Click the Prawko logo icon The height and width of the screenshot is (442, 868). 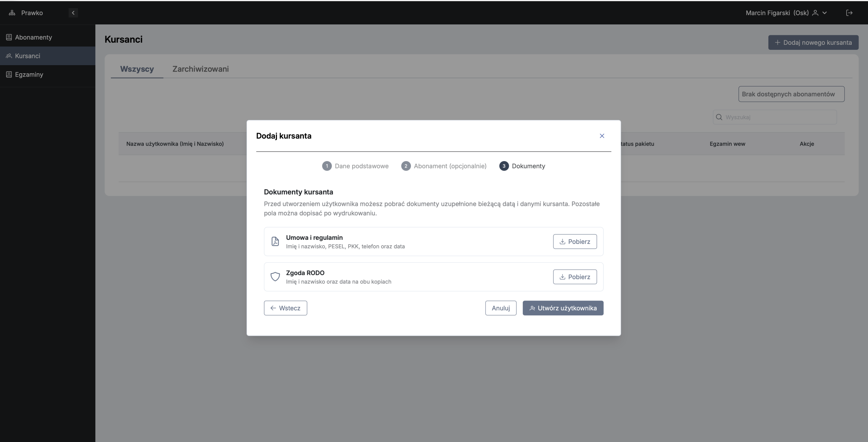[12, 13]
